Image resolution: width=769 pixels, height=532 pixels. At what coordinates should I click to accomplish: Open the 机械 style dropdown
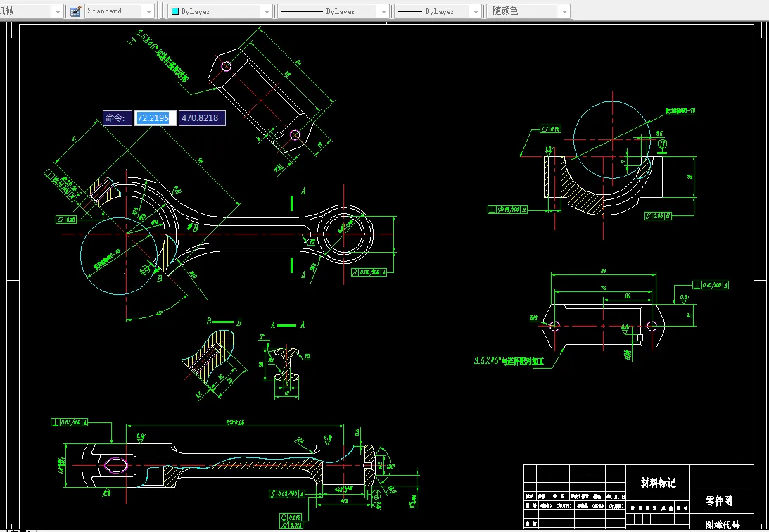32,11
